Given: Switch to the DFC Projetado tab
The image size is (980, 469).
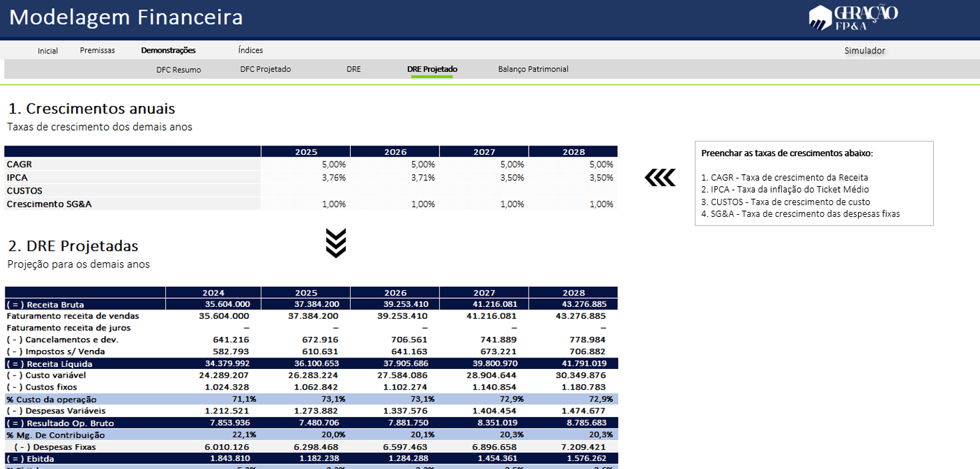Looking at the screenshot, I should click(x=265, y=69).
